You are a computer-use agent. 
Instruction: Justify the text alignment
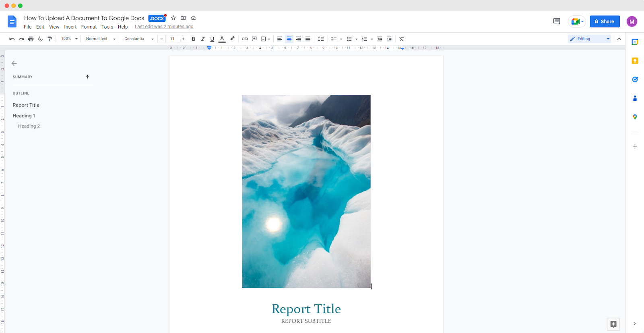point(308,39)
